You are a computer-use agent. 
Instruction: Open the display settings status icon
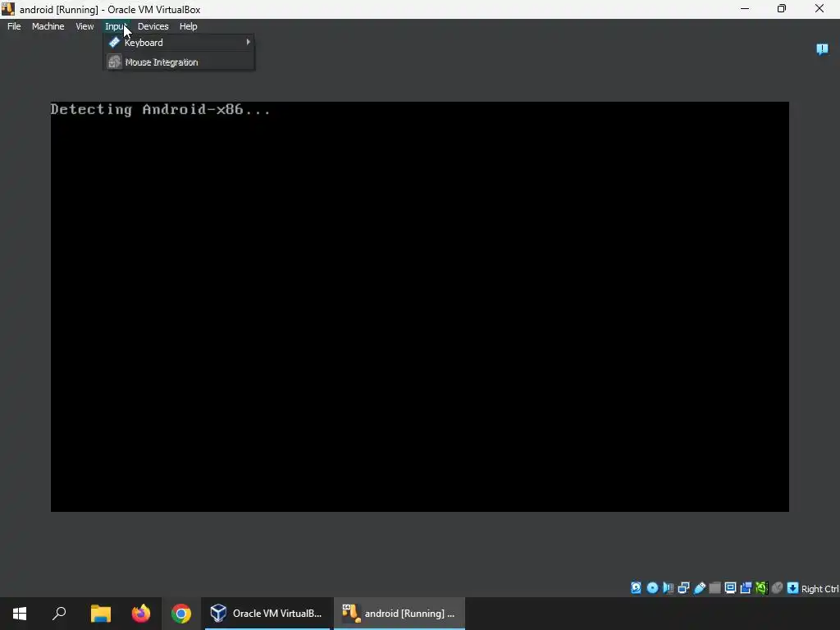tap(730, 588)
